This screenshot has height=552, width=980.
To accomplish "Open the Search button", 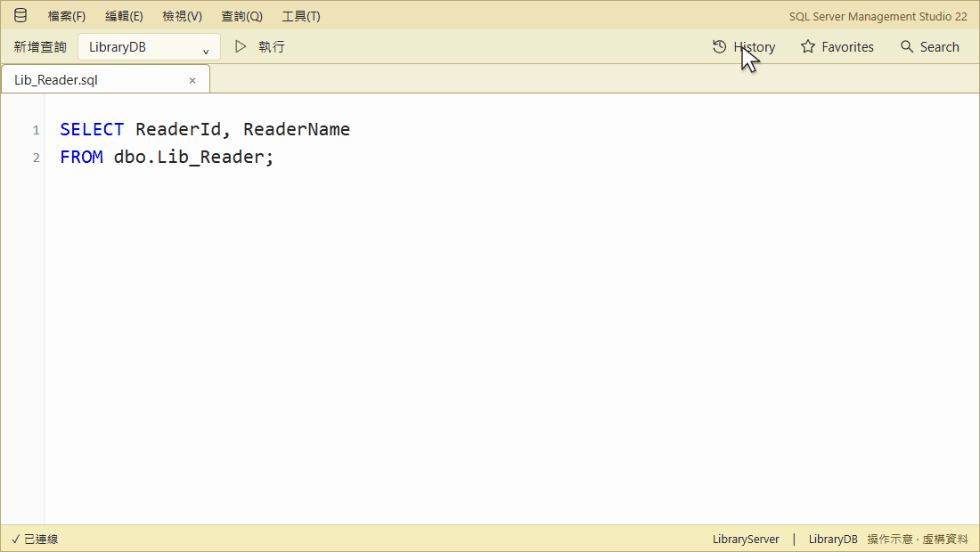I will (x=930, y=47).
